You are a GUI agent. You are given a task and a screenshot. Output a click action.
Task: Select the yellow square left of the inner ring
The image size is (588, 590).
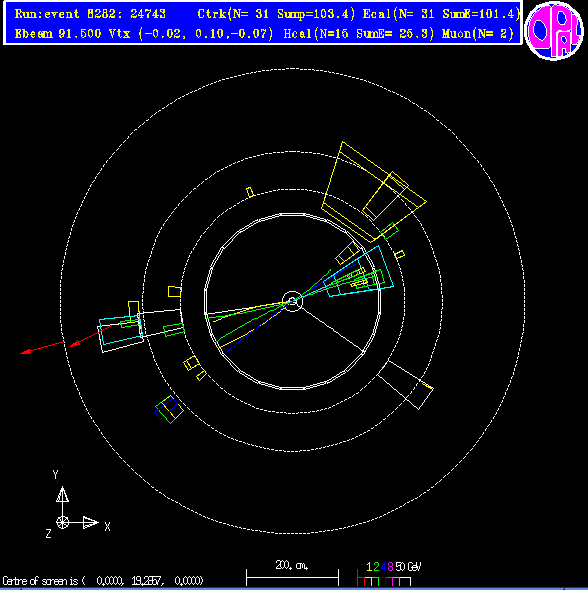[175, 292]
